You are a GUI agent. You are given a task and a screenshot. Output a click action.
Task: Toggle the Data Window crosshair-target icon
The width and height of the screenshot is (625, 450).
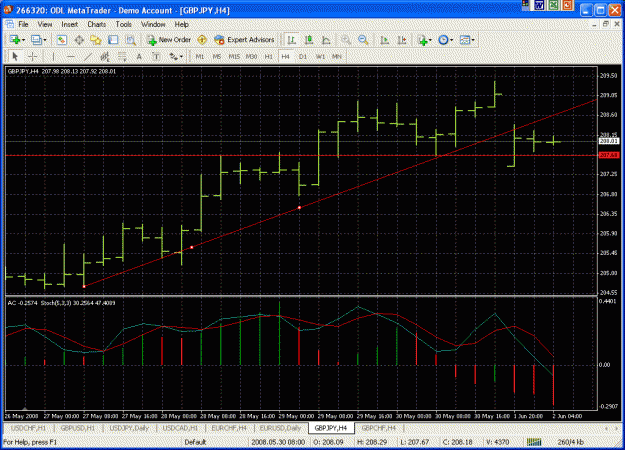point(79,40)
